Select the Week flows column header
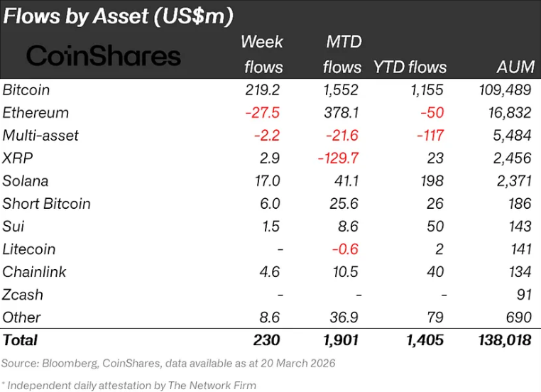This screenshot has height=392, width=541. (263, 54)
